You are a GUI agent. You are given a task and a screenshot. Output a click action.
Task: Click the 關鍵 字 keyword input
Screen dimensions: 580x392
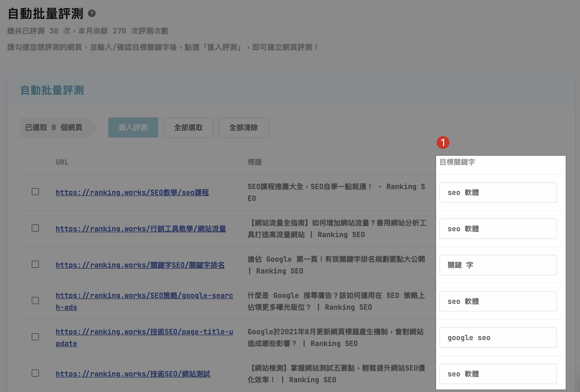coord(498,265)
